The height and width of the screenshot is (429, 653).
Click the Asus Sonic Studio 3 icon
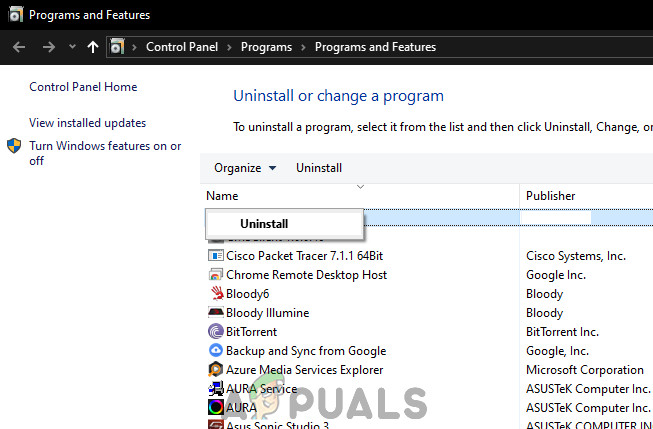click(x=216, y=424)
